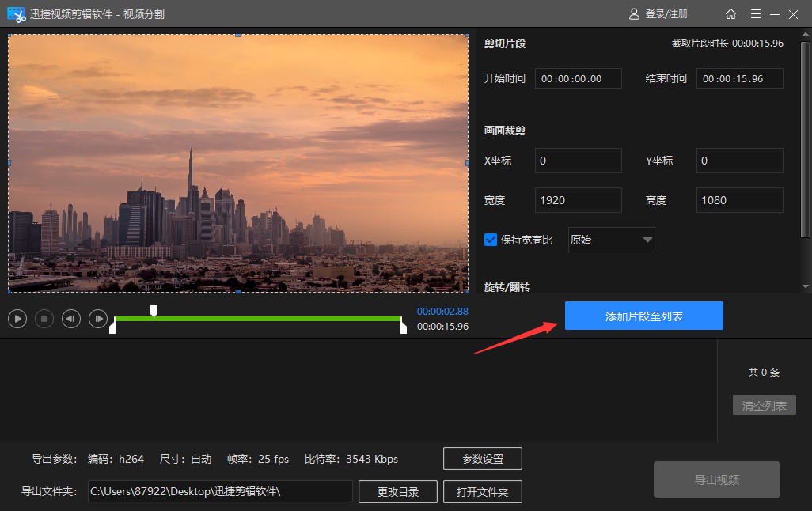Step back to previous frame
The height and width of the screenshot is (511, 812).
coord(71,319)
